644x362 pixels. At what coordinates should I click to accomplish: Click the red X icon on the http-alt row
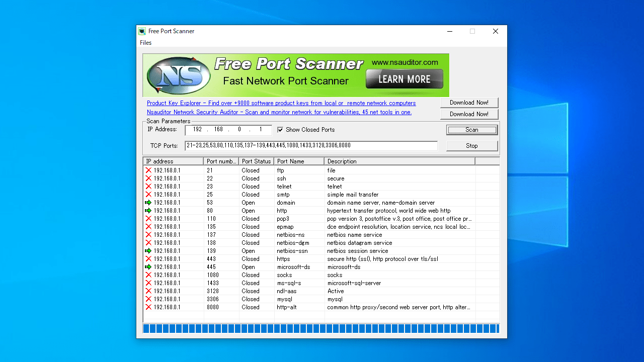(x=148, y=307)
